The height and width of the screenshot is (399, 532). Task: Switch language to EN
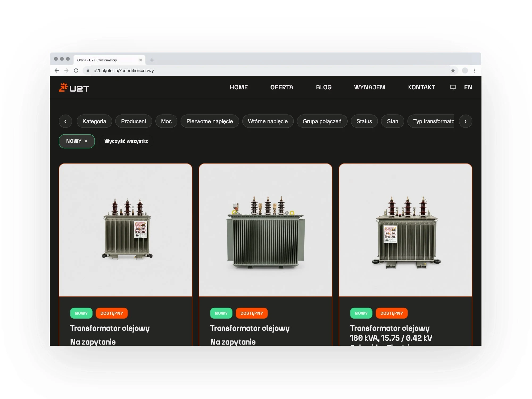click(468, 87)
